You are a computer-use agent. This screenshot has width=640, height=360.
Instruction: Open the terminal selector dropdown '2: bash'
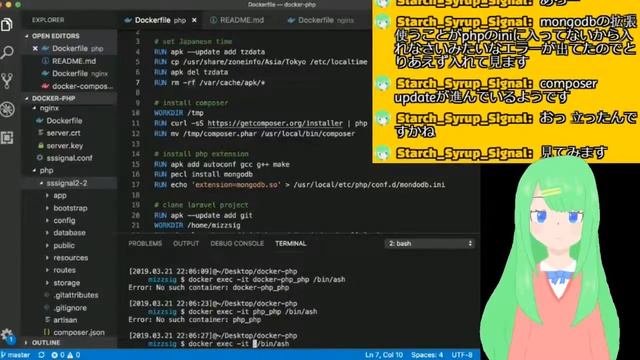430,244
